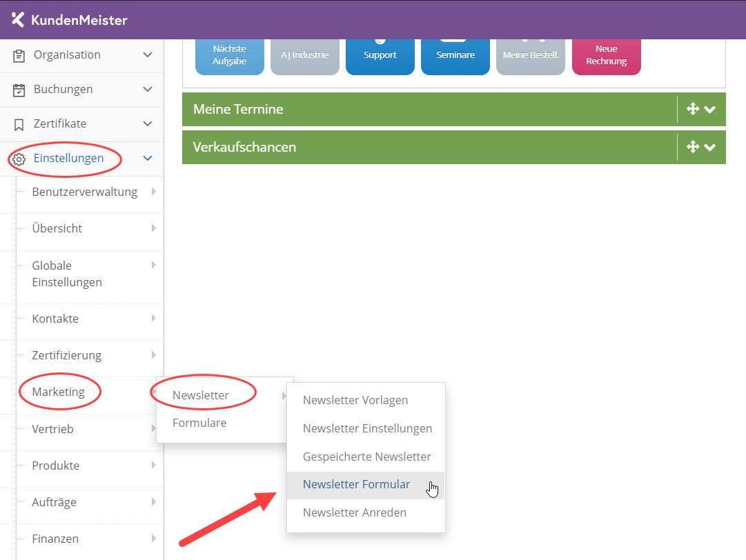Click the Zertifikate bookmark icon
This screenshot has width=746, height=560.
tap(19, 125)
